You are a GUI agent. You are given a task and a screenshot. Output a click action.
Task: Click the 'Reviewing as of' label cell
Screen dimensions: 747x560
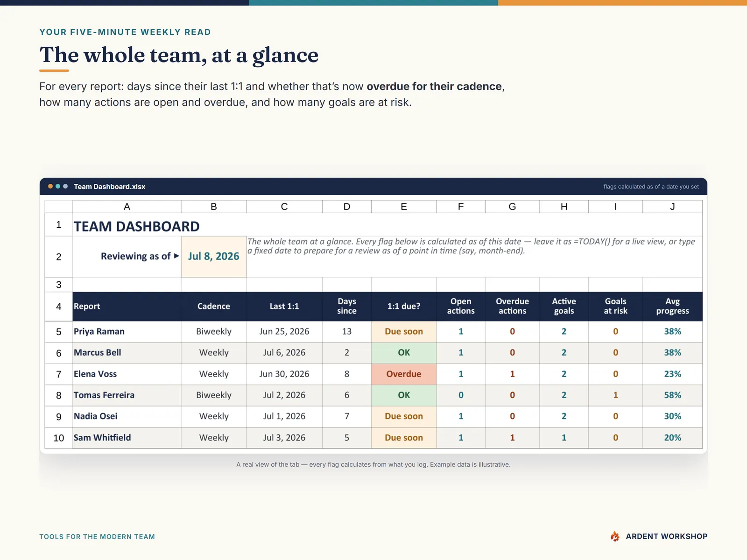click(127, 257)
